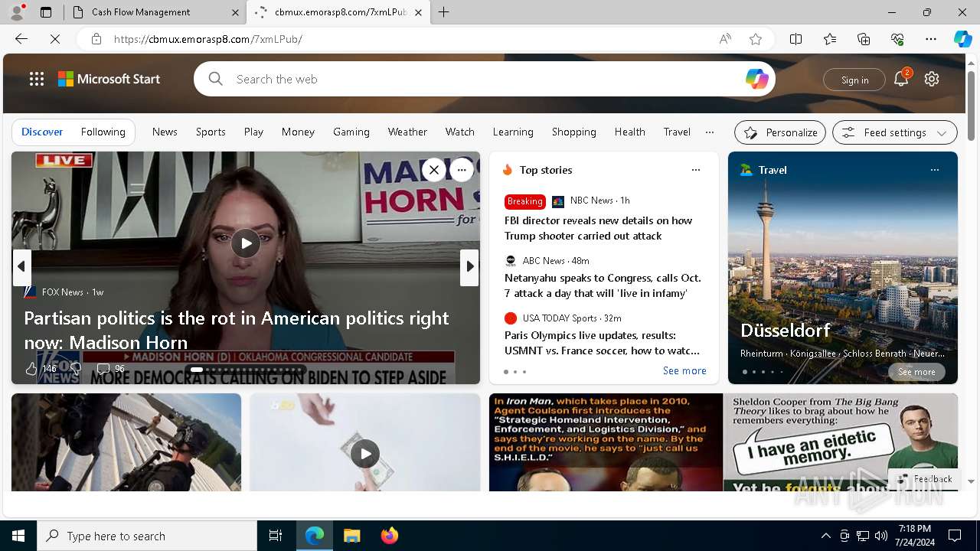Screen dimensions: 980x551
Task: Open the Money category
Action: pos(298,132)
